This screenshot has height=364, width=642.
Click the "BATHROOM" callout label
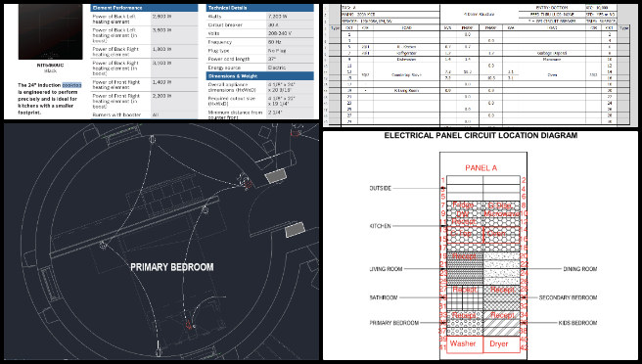pos(384,297)
